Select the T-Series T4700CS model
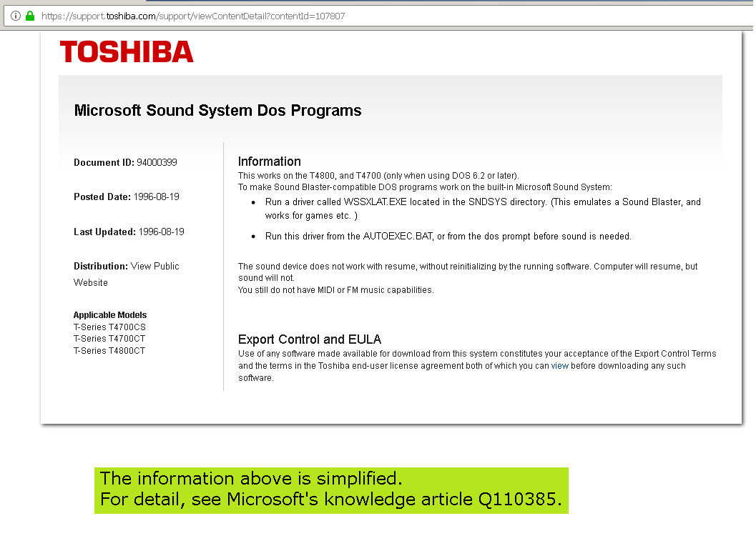 coord(109,327)
